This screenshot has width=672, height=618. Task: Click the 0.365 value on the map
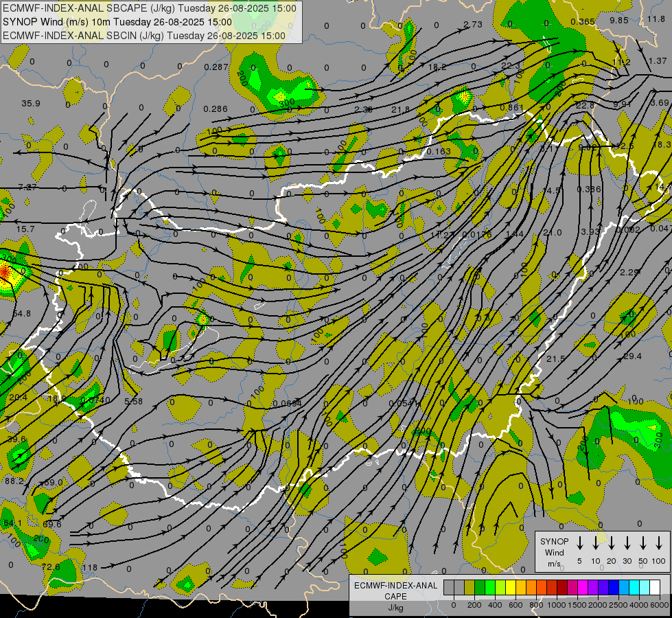coord(583,21)
